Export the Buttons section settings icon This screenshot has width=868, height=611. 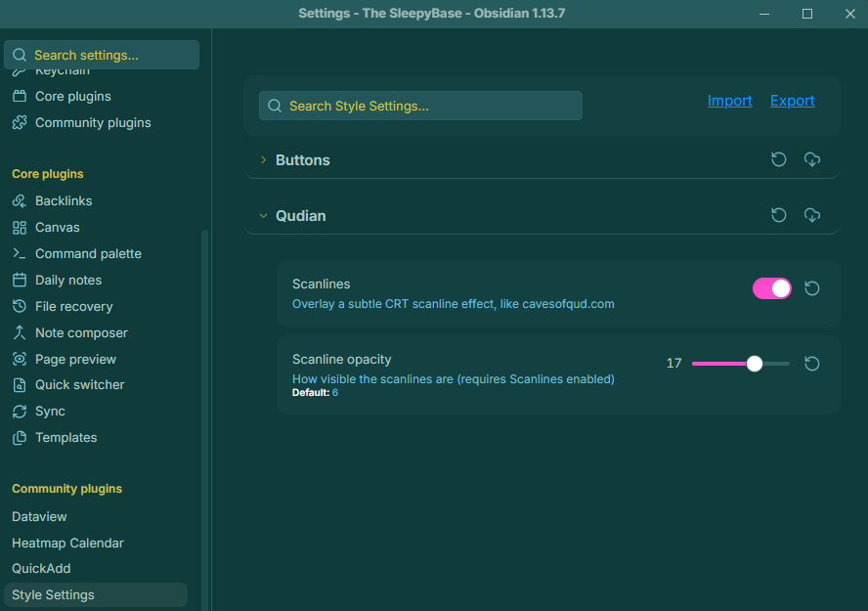point(812,159)
